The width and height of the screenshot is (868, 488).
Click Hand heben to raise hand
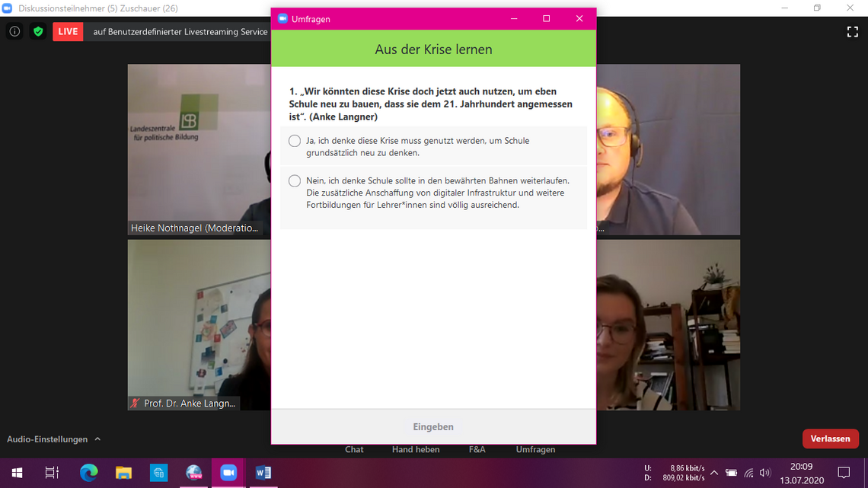(415, 449)
